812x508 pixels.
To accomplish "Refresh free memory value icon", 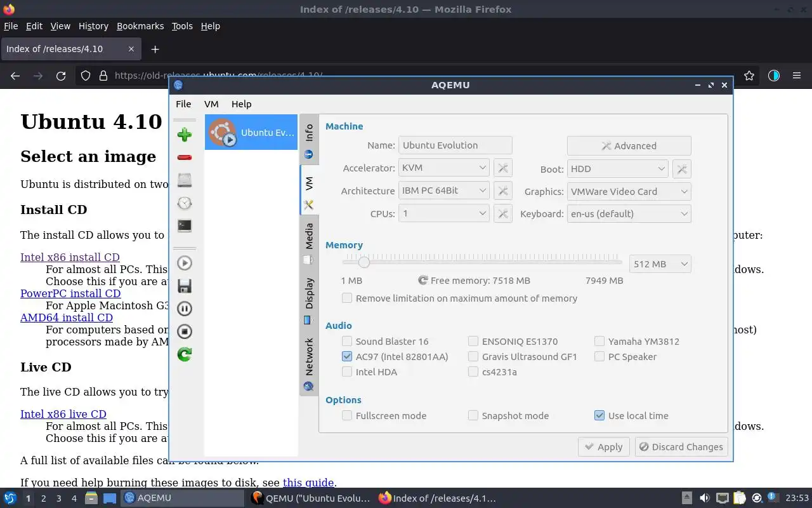I will point(423,280).
